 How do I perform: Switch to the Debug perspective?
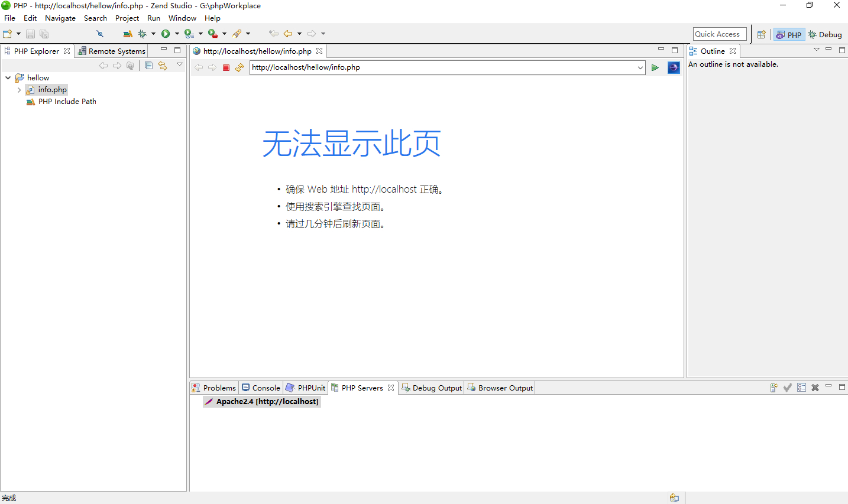(825, 35)
